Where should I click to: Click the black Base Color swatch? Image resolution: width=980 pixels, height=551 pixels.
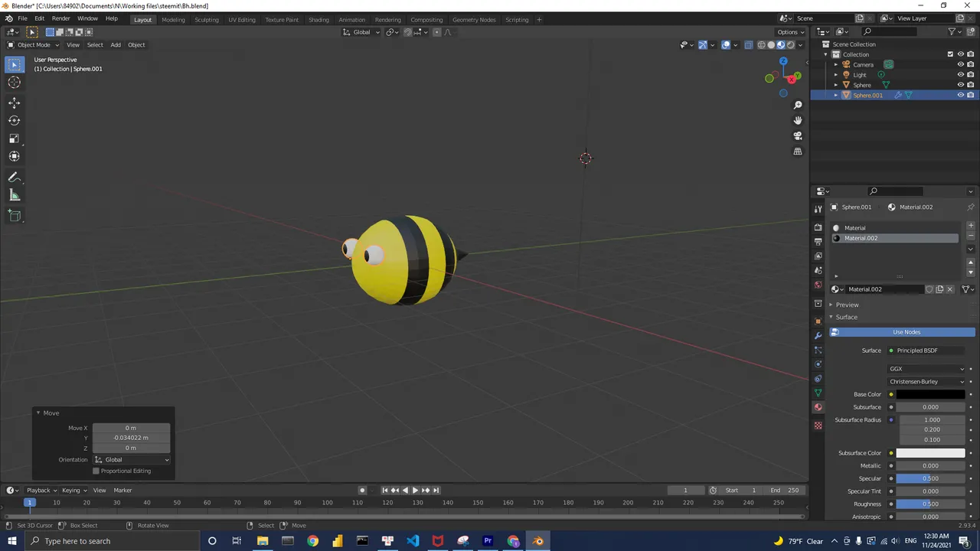[930, 394]
